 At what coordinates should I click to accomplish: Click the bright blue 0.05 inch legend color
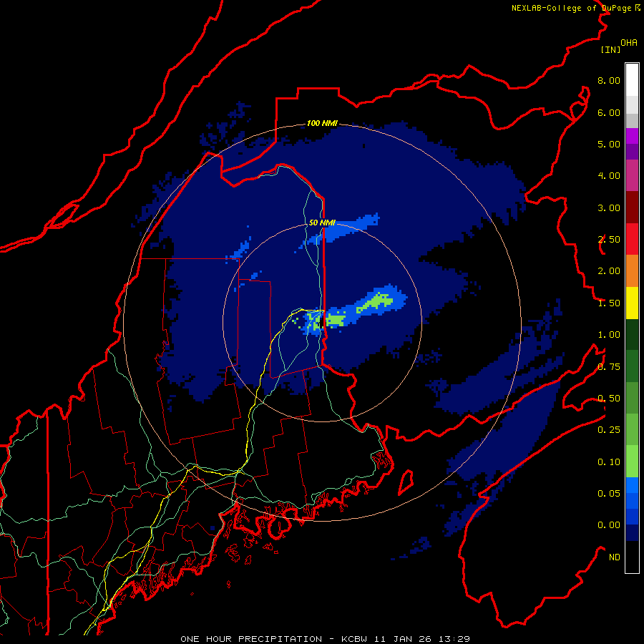point(632,485)
